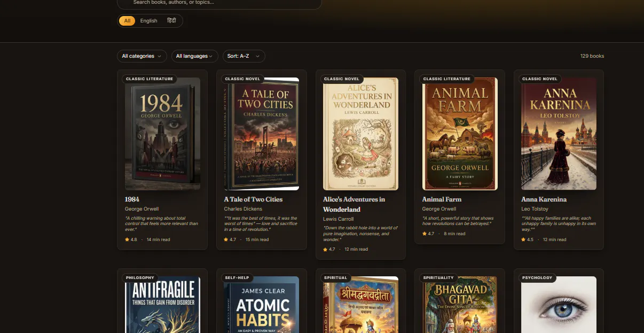Click the 14 min read label

tap(158, 239)
